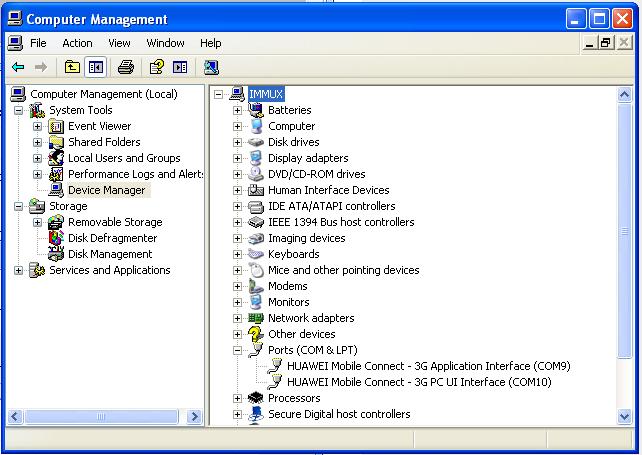Click the left pane horizontal scrollbar right arrow
The image size is (642, 455).
click(194, 417)
